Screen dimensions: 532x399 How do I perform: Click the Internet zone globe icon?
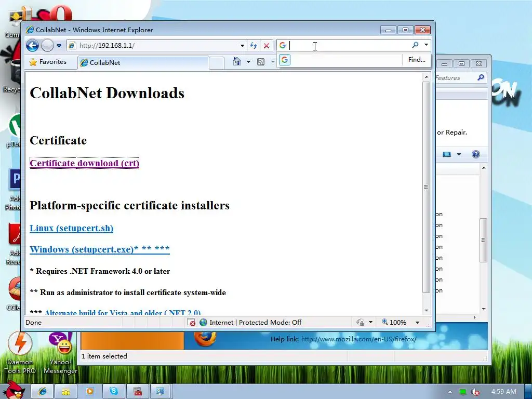[203, 322]
